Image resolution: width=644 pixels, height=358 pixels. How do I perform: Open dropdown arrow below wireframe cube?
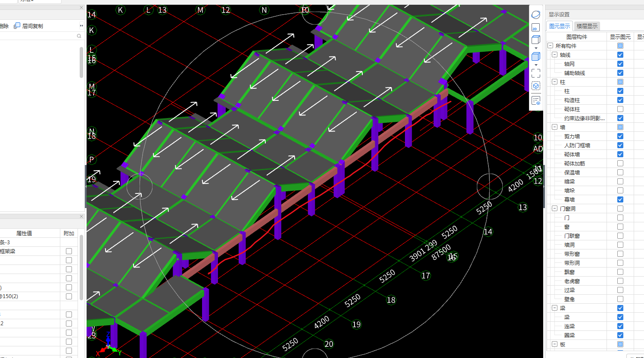(x=536, y=48)
